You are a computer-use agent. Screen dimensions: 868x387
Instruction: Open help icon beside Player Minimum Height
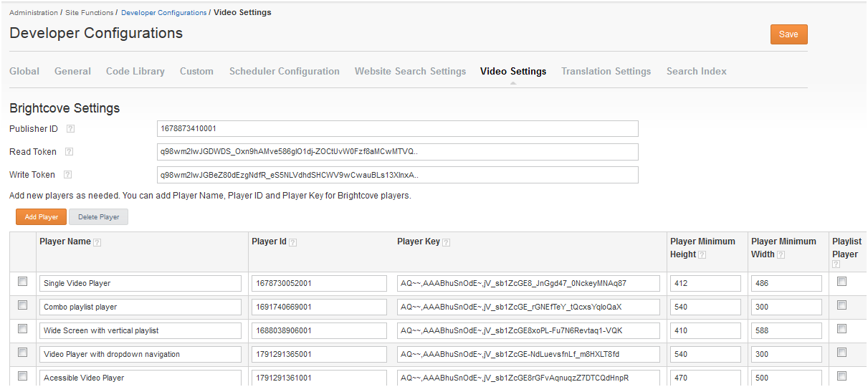[702, 254]
